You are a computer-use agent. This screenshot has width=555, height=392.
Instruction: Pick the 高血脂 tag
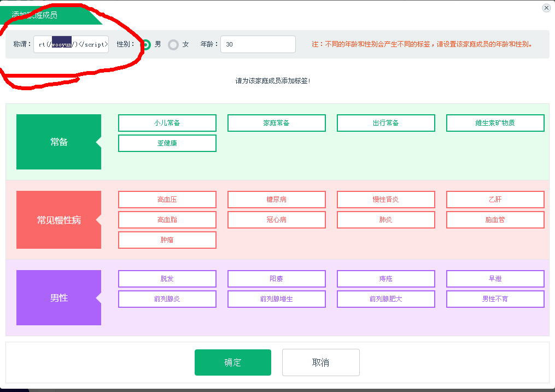[x=167, y=220]
